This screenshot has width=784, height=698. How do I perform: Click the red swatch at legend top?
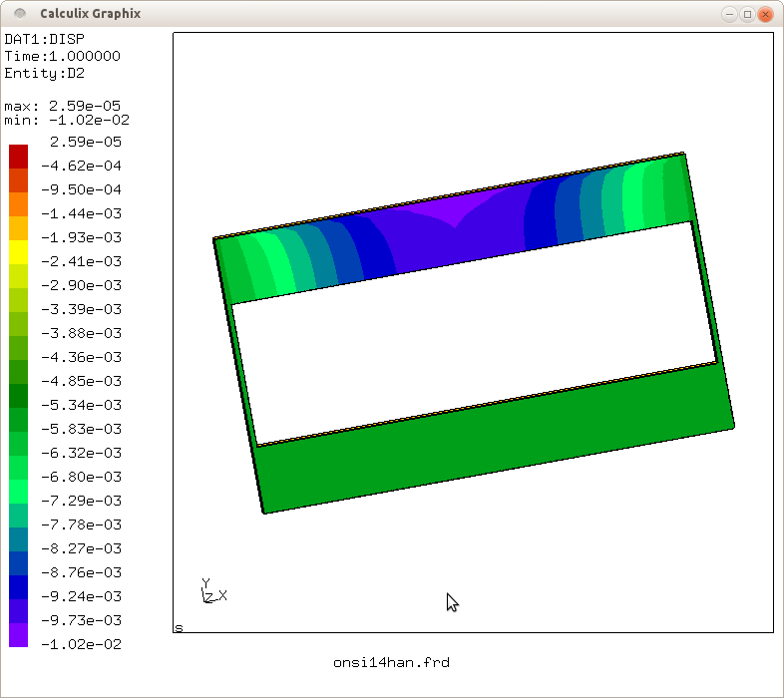tap(19, 157)
